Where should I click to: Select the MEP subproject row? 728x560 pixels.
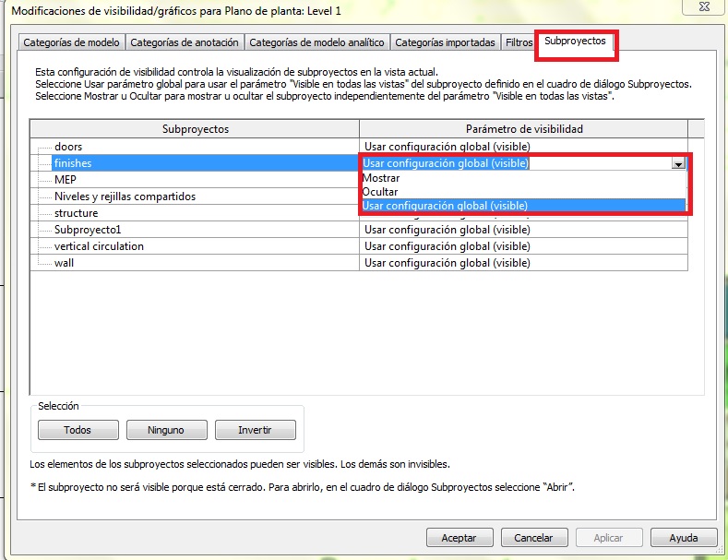[66, 180]
